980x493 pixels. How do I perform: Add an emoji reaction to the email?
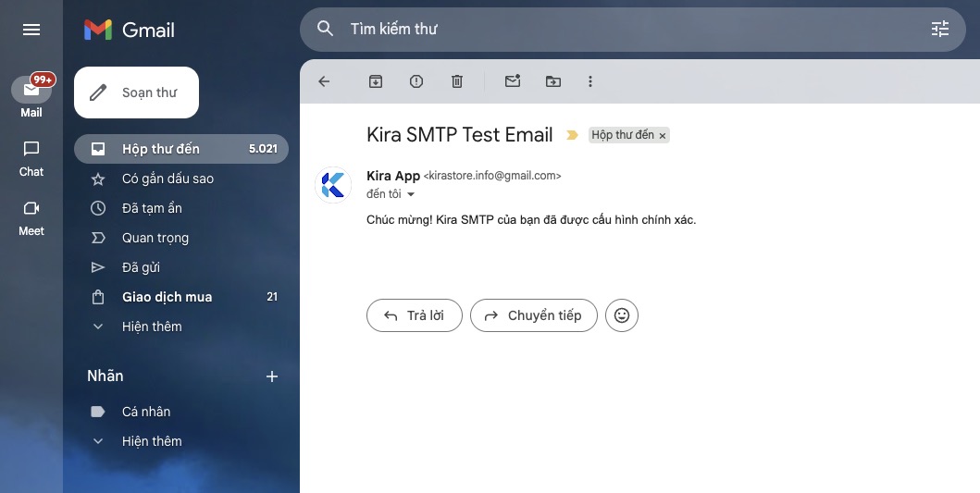coord(622,315)
